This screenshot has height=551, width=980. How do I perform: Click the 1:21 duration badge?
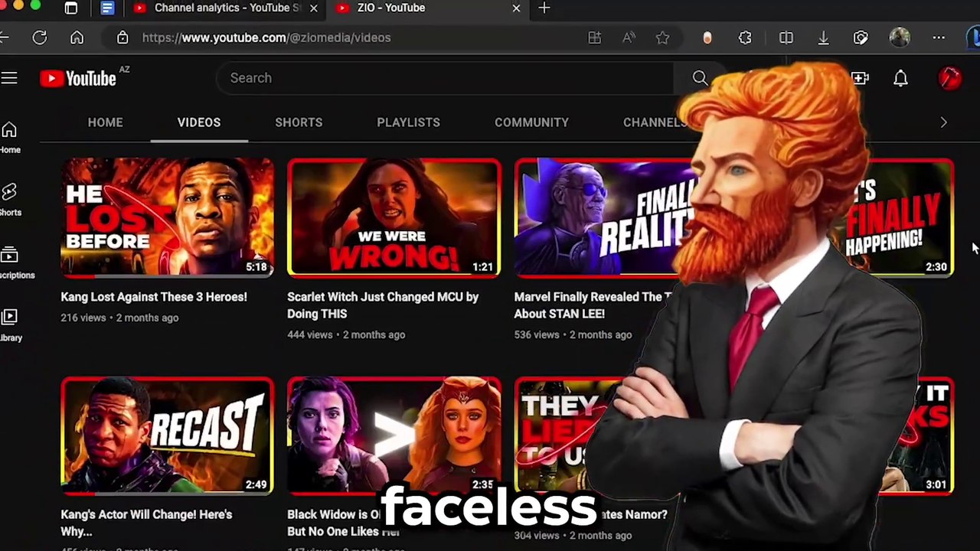482,267
